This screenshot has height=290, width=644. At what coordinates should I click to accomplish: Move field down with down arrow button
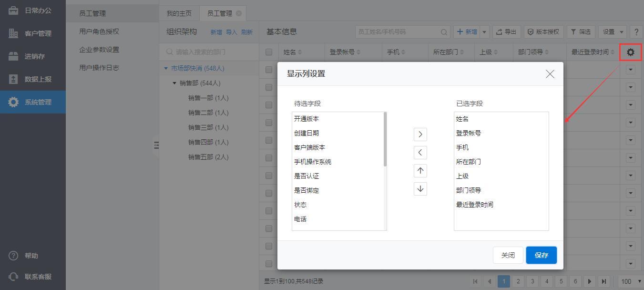click(x=420, y=189)
